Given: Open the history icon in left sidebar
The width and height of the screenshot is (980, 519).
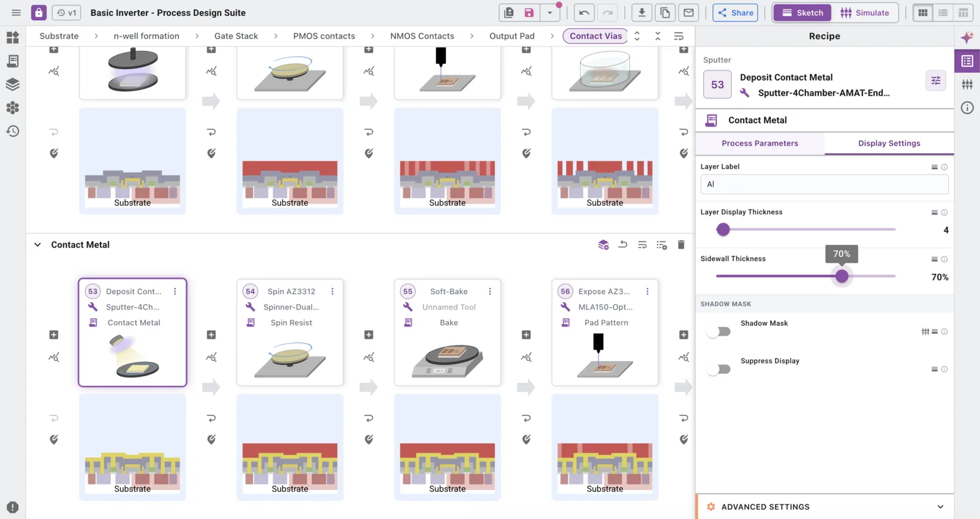Looking at the screenshot, I should [13, 131].
